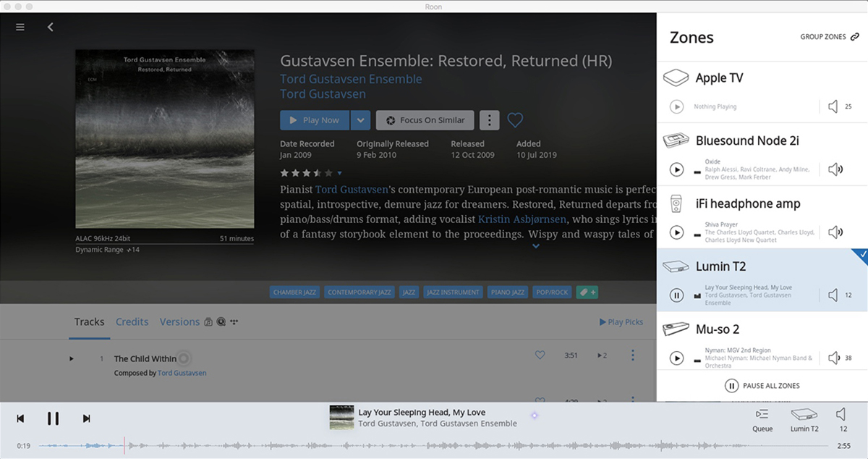868x459 pixels.
Task: Select the JAZZ INSTRUMENT genre tag
Action: click(453, 292)
